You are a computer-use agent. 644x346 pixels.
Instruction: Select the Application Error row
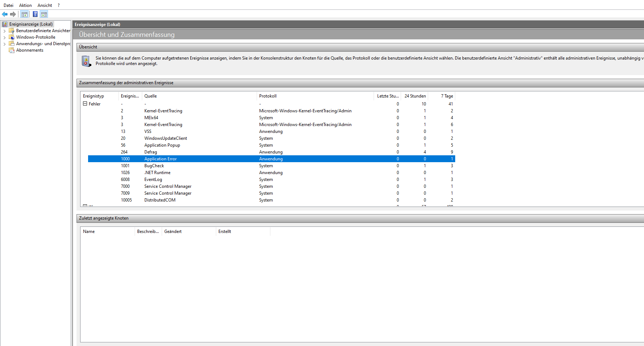[271, 159]
